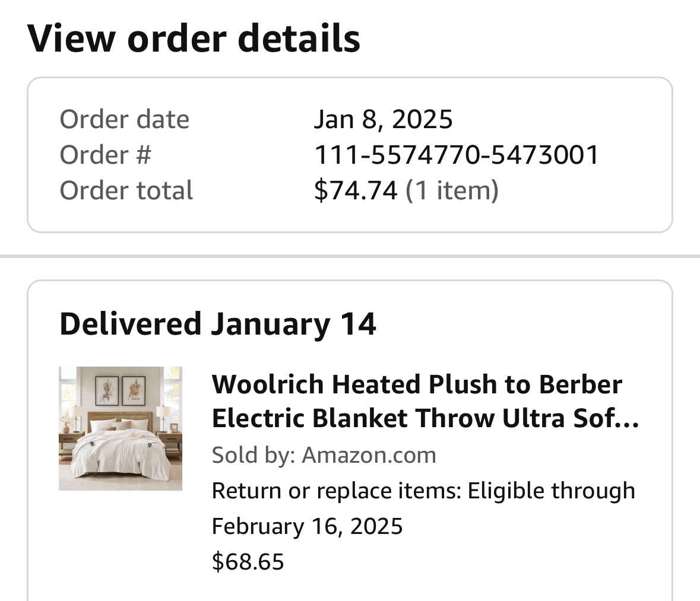The height and width of the screenshot is (601, 700).
Task: Select the Sold by: Amazon.com seller text
Action: click(324, 455)
